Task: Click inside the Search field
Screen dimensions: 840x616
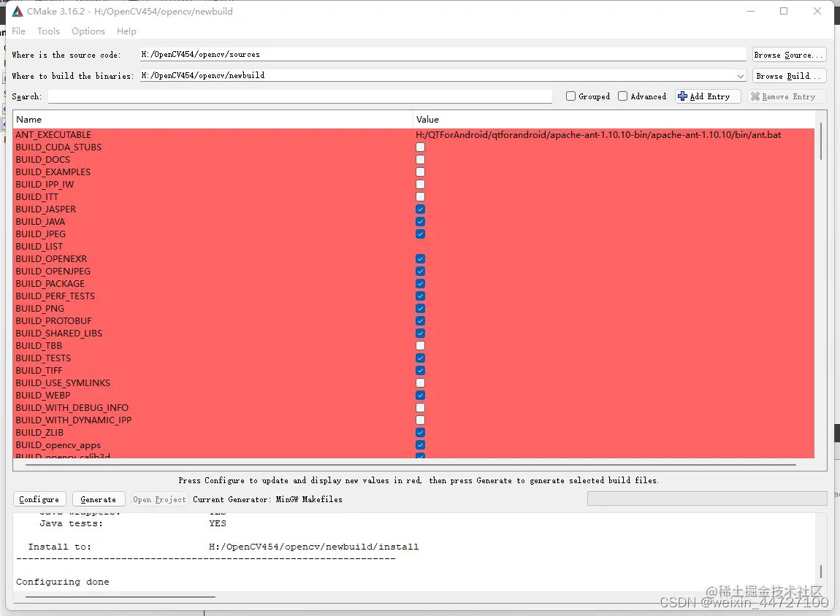Action: pos(292,96)
